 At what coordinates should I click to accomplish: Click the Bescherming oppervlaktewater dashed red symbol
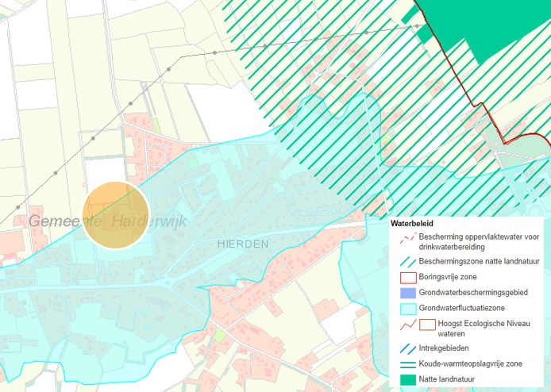[x=408, y=238]
